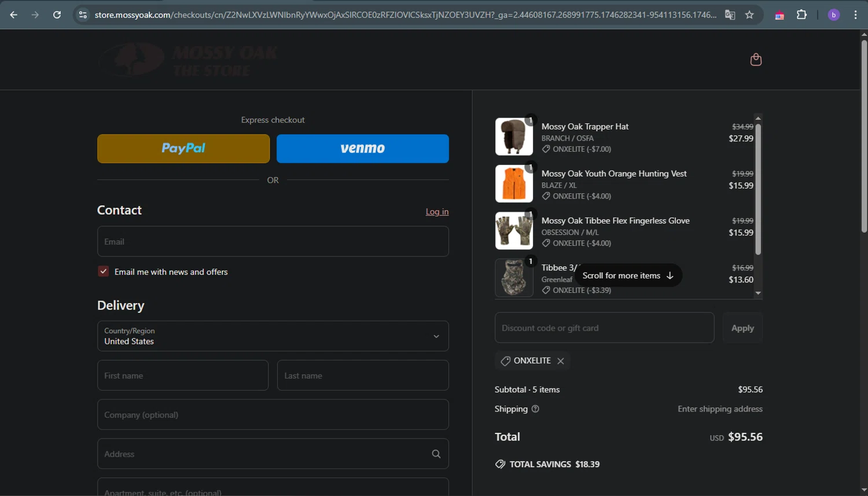The width and height of the screenshot is (868, 496).
Task: Click the Tibbee Flex Fingerless Glove thumbnail
Action: 514,230
